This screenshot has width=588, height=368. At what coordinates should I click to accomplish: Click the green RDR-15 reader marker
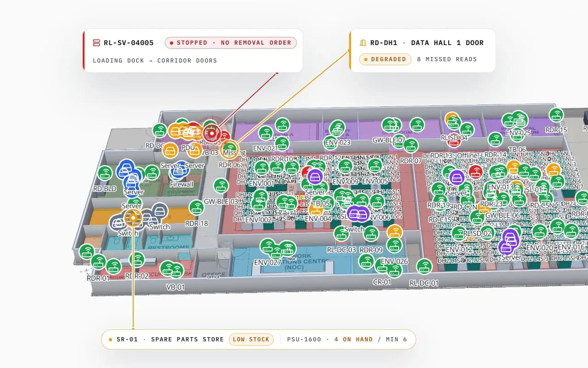(x=556, y=115)
